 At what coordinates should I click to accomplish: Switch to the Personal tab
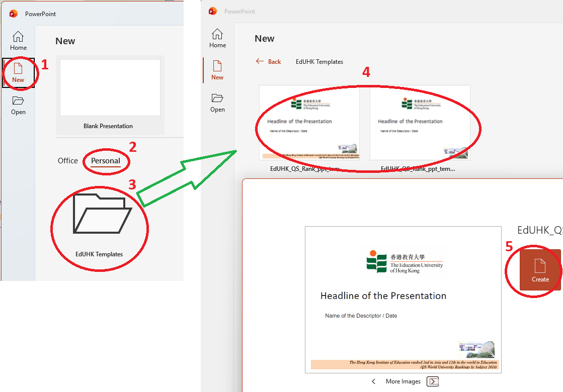pos(106,161)
